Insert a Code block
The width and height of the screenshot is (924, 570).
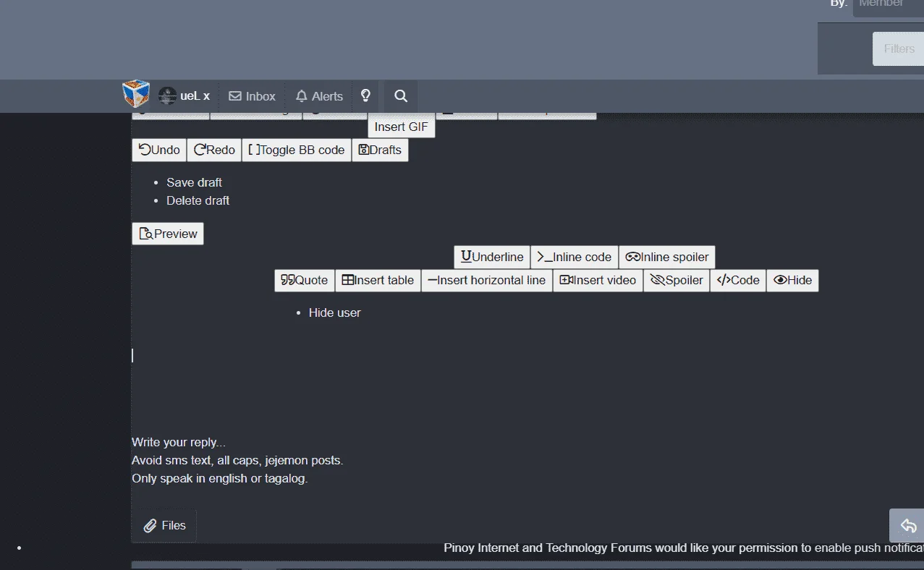tap(738, 280)
